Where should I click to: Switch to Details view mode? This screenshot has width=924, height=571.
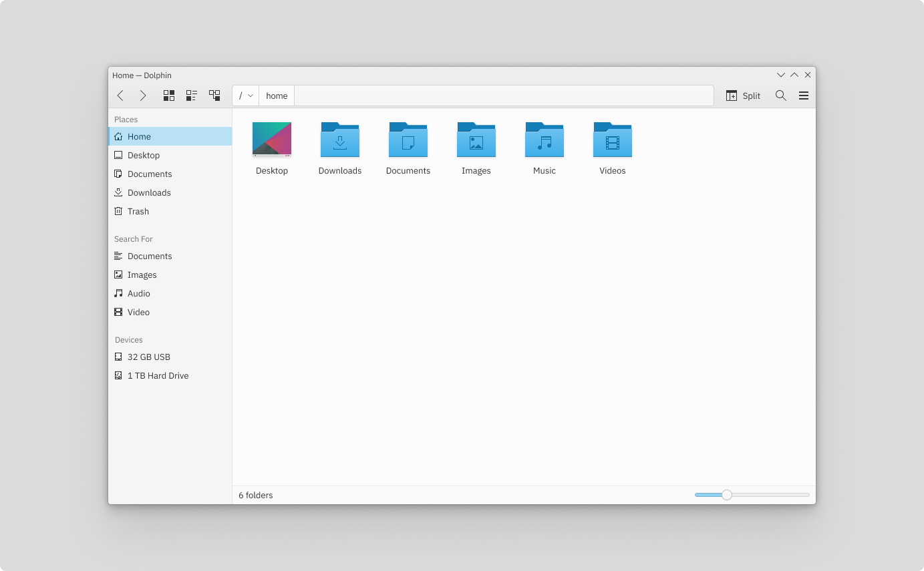pos(214,95)
